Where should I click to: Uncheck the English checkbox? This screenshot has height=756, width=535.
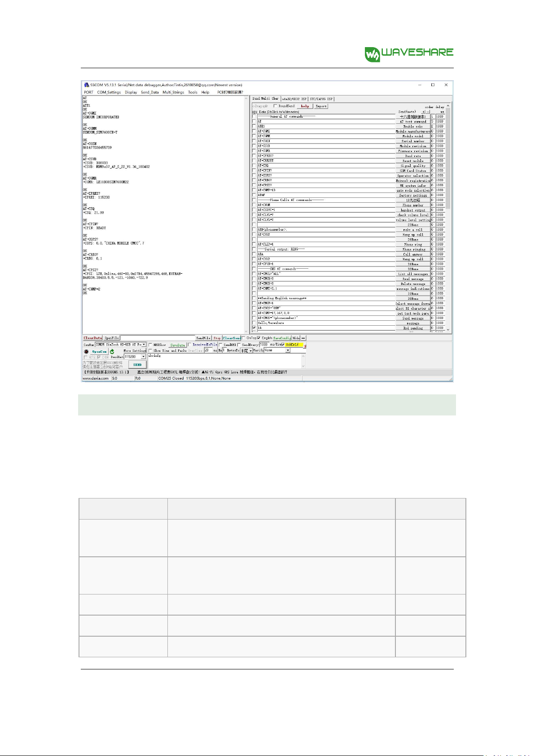(x=259, y=338)
